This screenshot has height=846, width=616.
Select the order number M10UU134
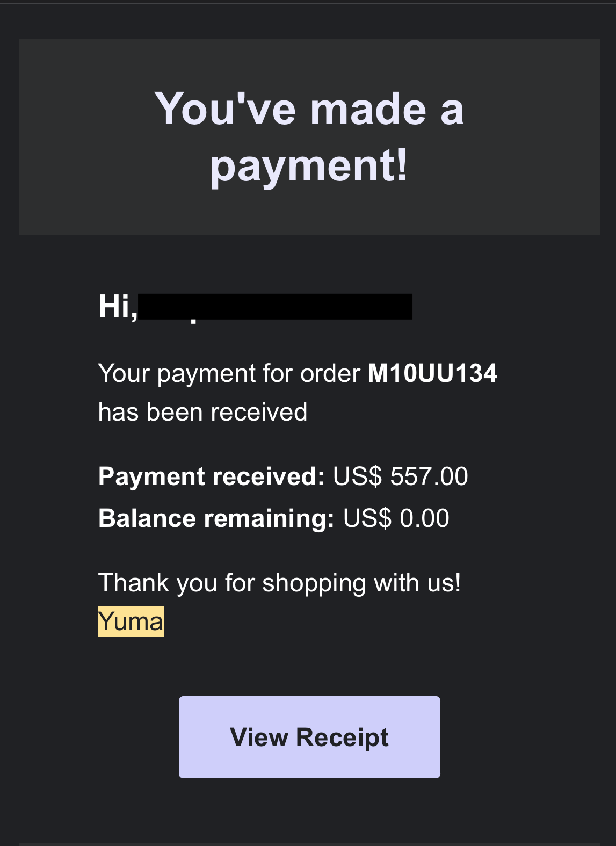point(433,374)
